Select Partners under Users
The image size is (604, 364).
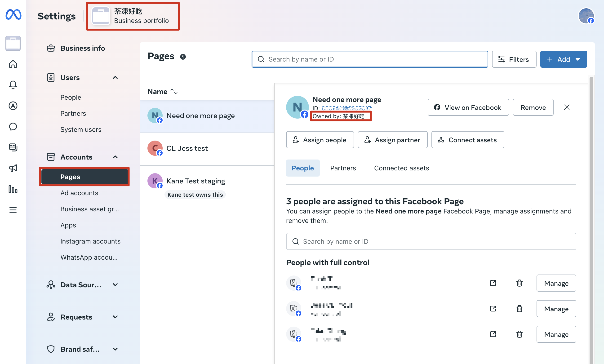click(x=73, y=113)
